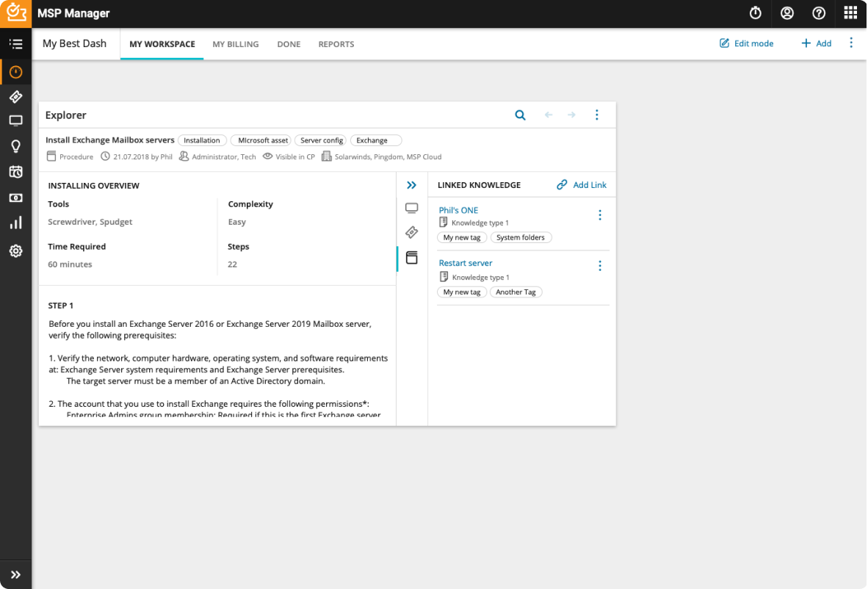Open the dashboard three-dot options menu
Image resolution: width=868 pixels, height=589 pixels.
851,43
